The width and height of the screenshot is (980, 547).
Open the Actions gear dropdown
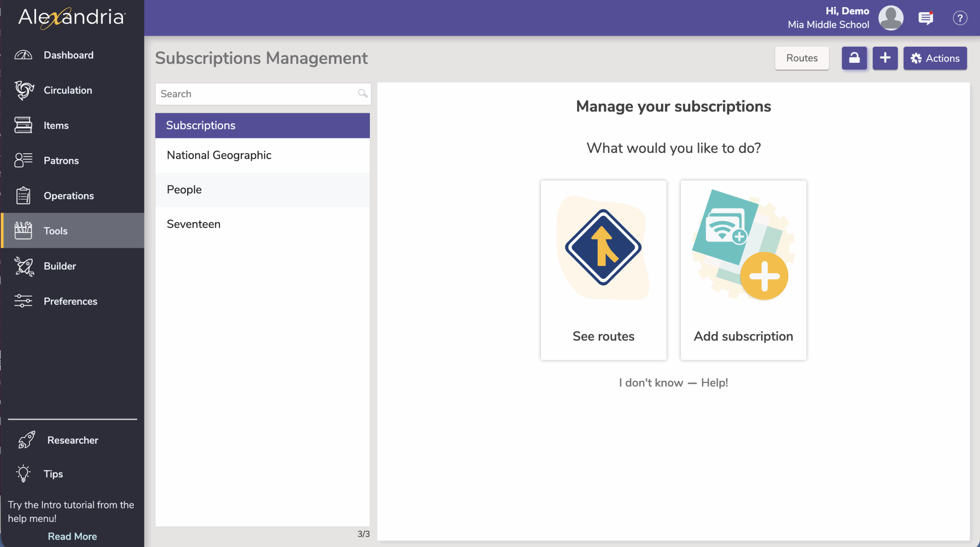tap(935, 58)
